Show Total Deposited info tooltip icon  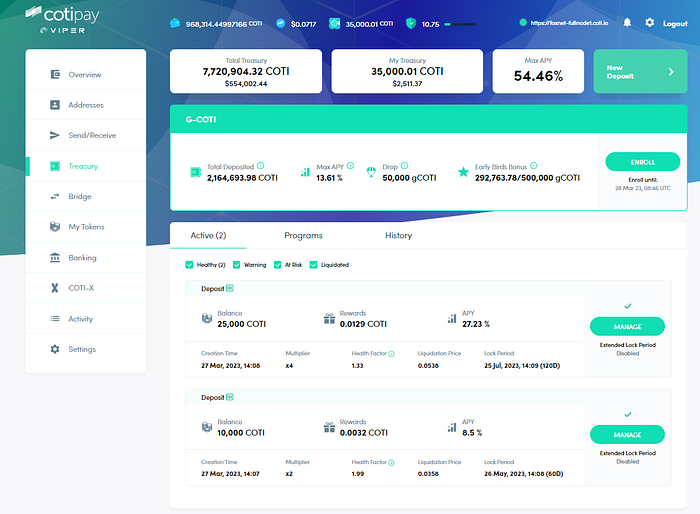click(261, 166)
